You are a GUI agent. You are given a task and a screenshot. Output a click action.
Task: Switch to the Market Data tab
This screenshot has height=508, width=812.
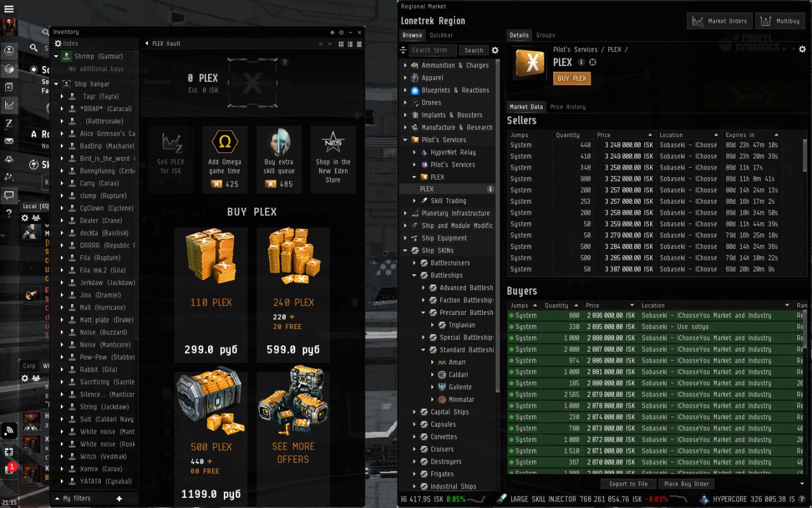527,107
